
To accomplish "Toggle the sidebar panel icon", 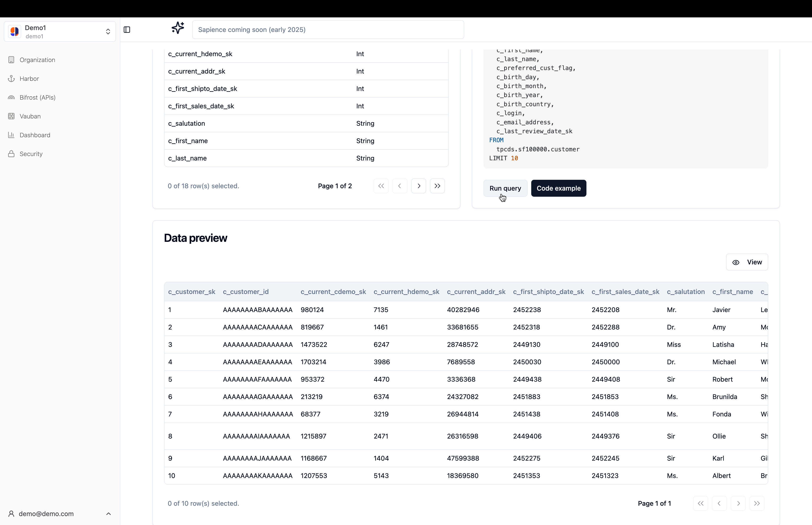I will coord(127,30).
